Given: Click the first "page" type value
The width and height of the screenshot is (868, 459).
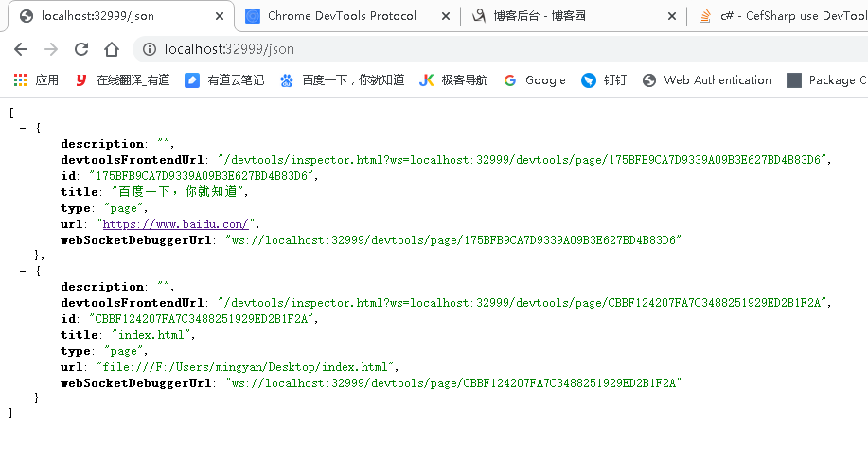Looking at the screenshot, I should pyautogui.click(x=124, y=209).
